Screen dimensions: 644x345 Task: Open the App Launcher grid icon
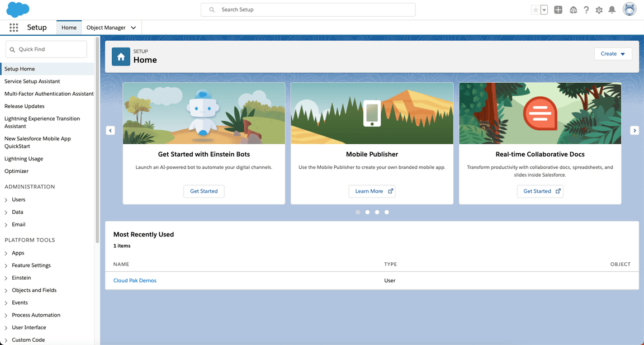click(x=13, y=27)
